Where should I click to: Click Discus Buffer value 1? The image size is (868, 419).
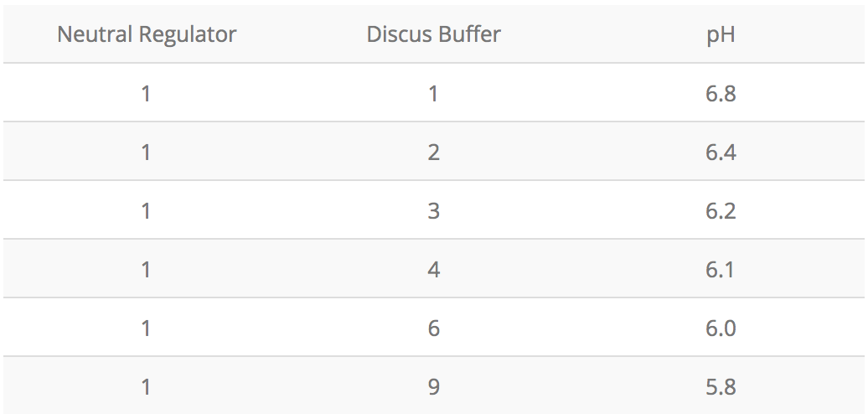[433, 93]
